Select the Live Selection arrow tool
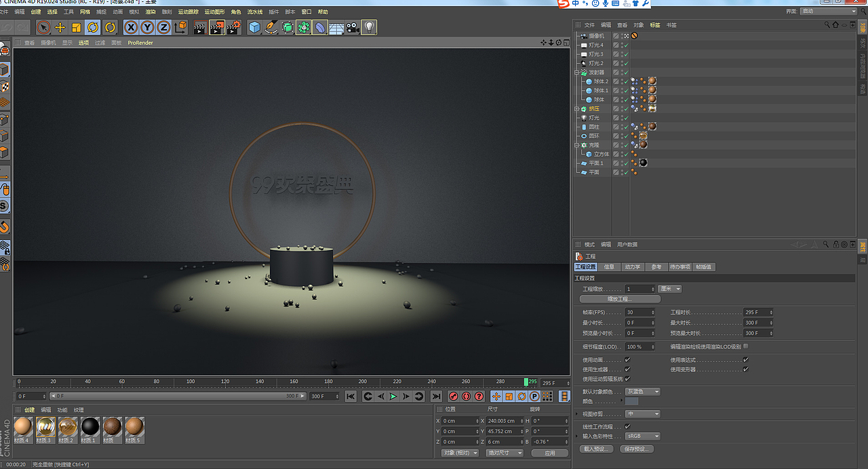 coord(43,27)
